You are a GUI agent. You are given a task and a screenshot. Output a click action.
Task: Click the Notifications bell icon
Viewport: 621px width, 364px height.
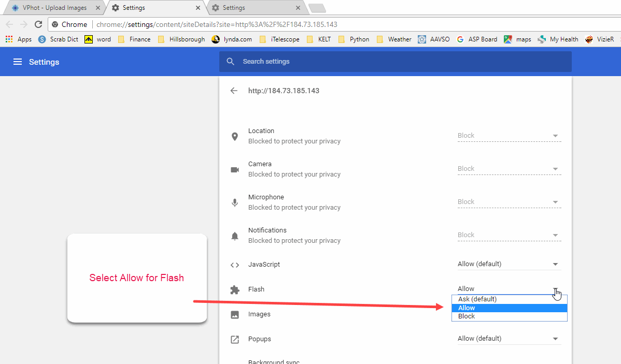click(x=235, y=236)
